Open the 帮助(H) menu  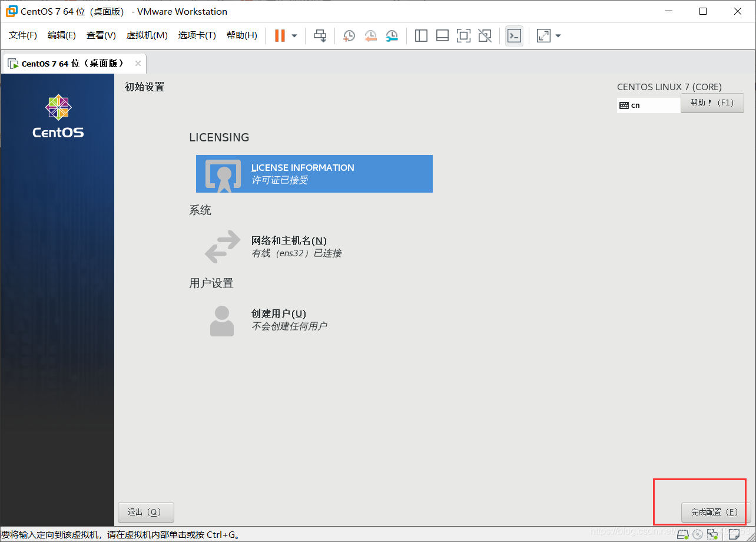coord(241,35)
